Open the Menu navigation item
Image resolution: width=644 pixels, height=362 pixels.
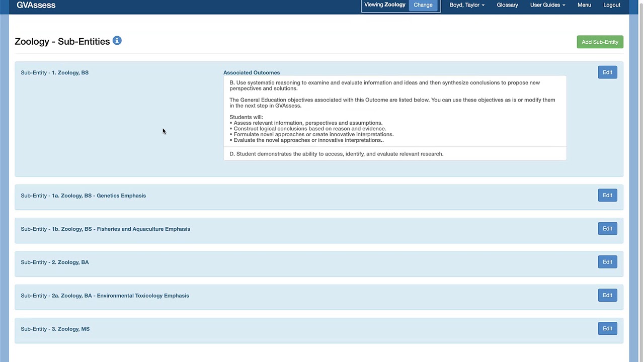[x=584, y=5]
